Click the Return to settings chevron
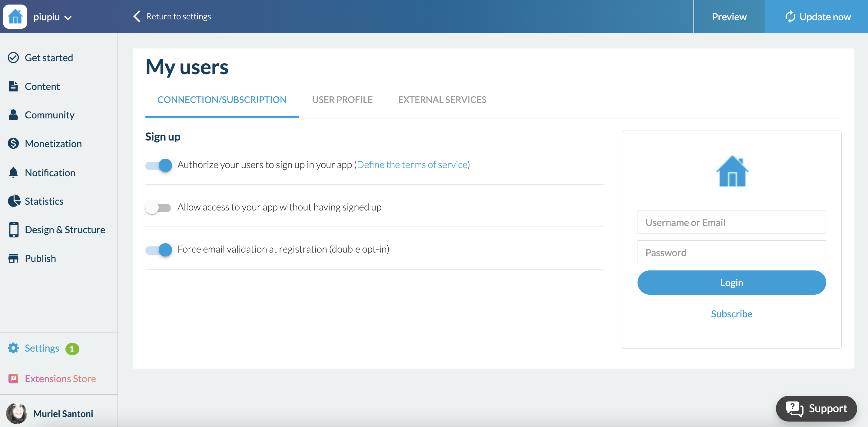Viewport: 868px width, 427px height. click(x=137, y=16)
